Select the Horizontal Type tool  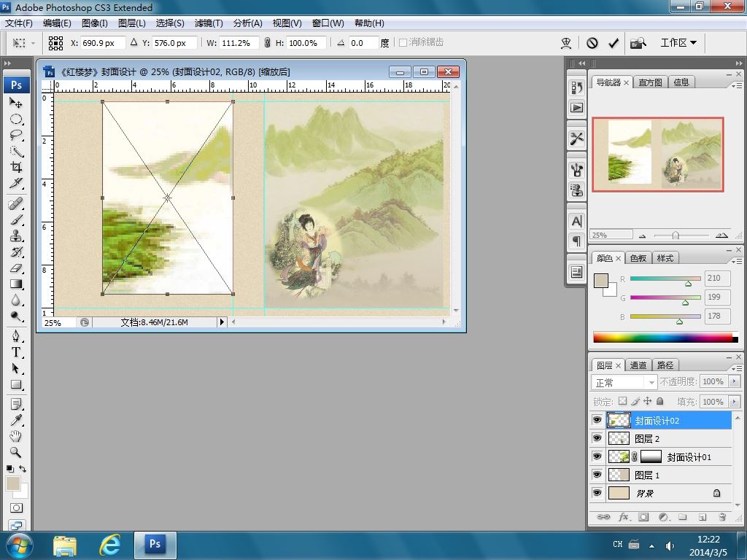coord(16,352)
